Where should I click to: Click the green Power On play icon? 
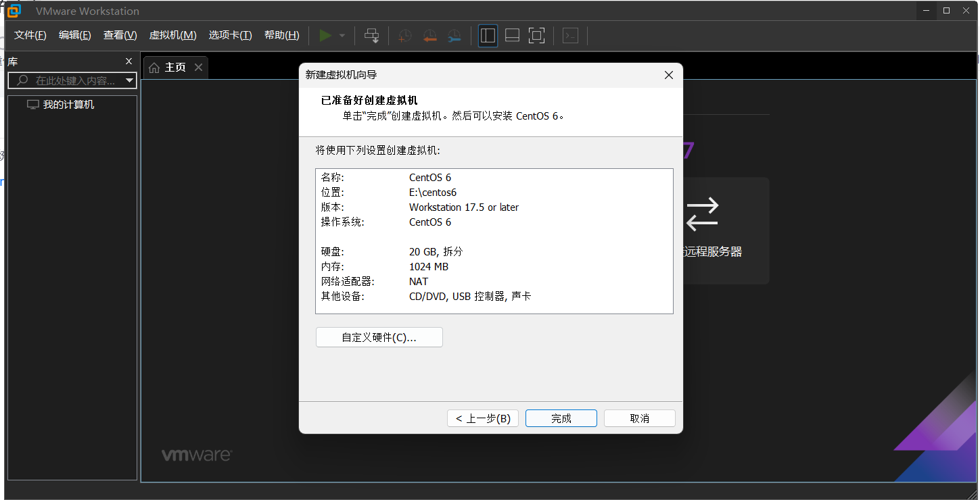point(325,35)
